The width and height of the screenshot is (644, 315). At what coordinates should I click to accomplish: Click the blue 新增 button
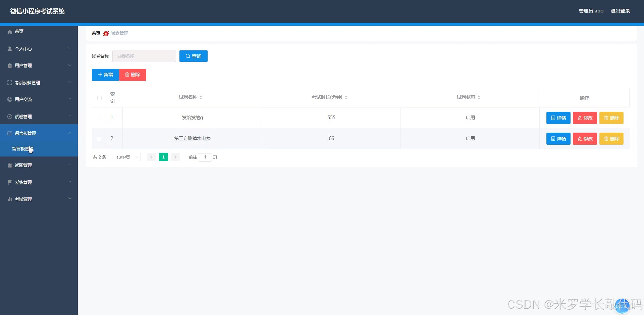coord(105,75)
